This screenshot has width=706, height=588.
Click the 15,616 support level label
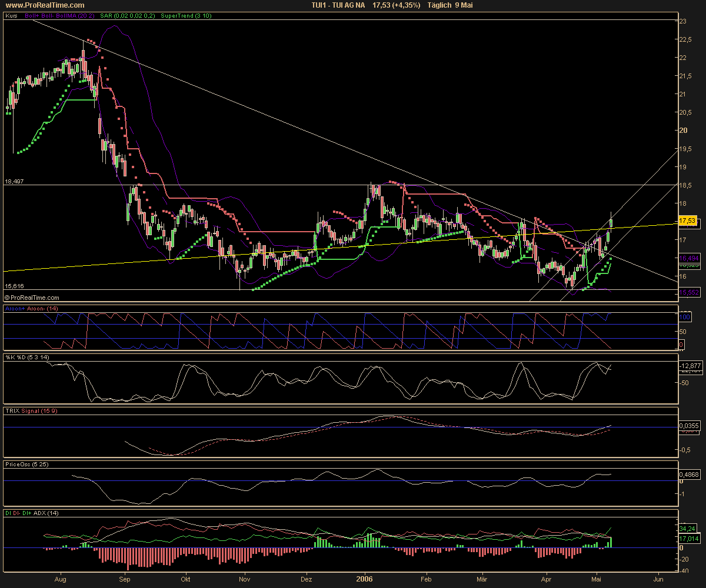pos(14,286)
